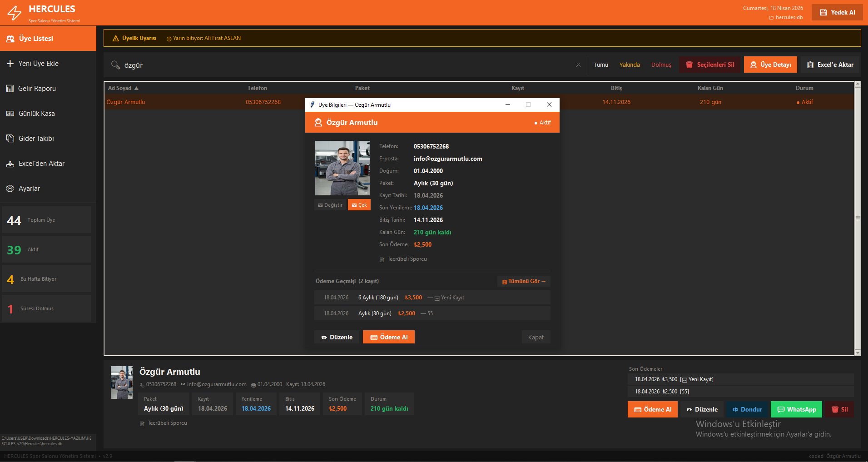
Task: Sort list by Ad Soyad column header
Action: tap(120, 88)
